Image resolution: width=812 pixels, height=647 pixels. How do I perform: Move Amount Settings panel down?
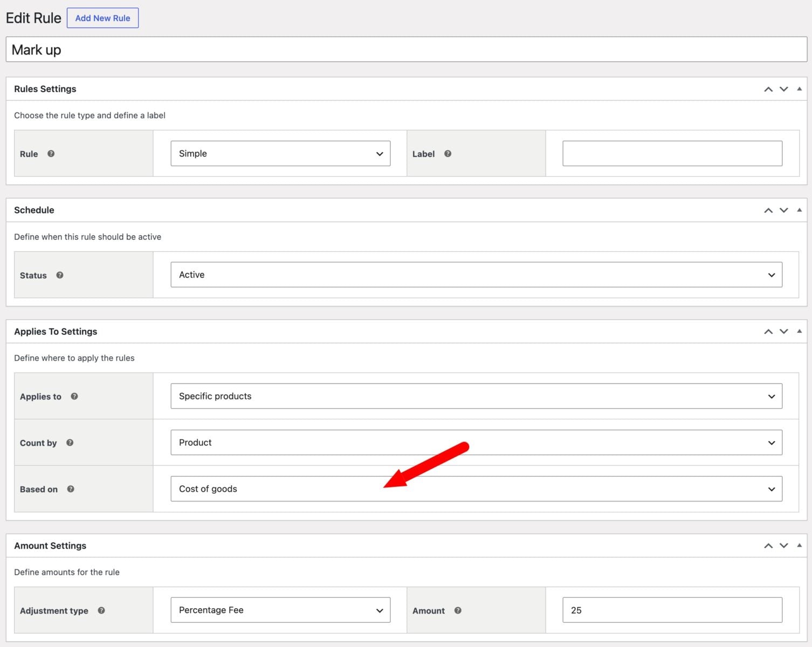784,546
